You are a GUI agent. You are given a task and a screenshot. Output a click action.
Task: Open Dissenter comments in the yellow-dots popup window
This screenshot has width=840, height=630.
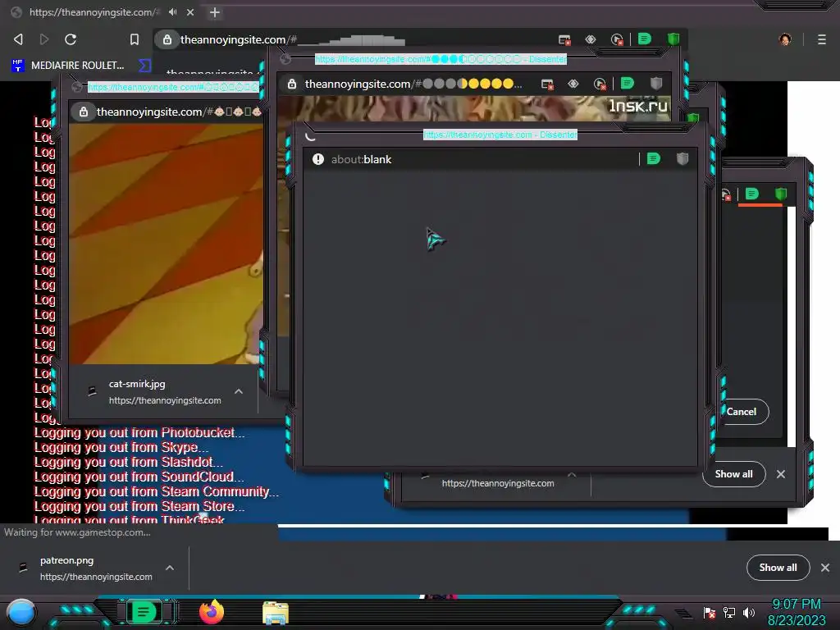(x=628, y=83)
